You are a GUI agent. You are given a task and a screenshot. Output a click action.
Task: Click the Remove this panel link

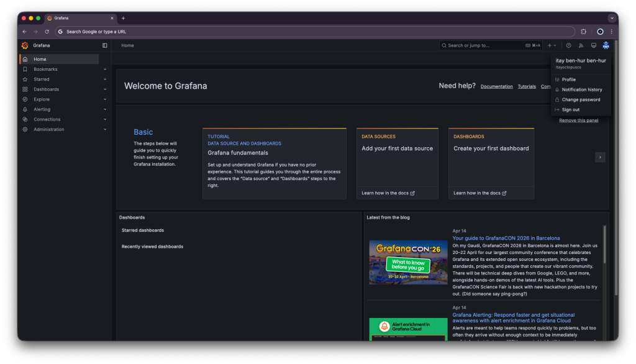point(578,121)
